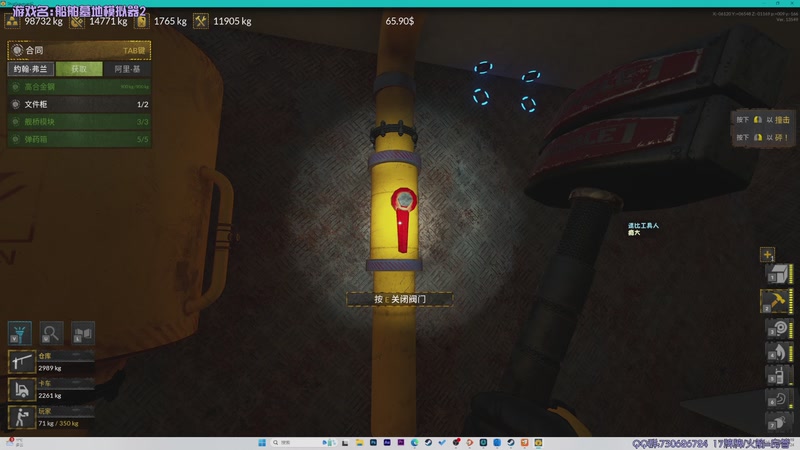800x450 pixels.
Task: Select the 高合金钢 contract objective
Action: click(x=79, y=87)
